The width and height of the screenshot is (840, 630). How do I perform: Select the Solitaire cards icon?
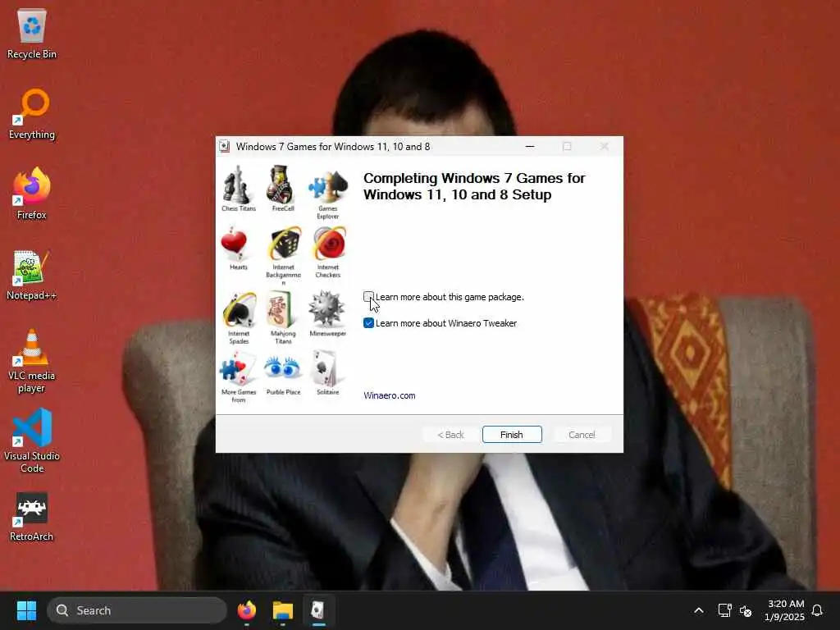[x=325, y=368]
